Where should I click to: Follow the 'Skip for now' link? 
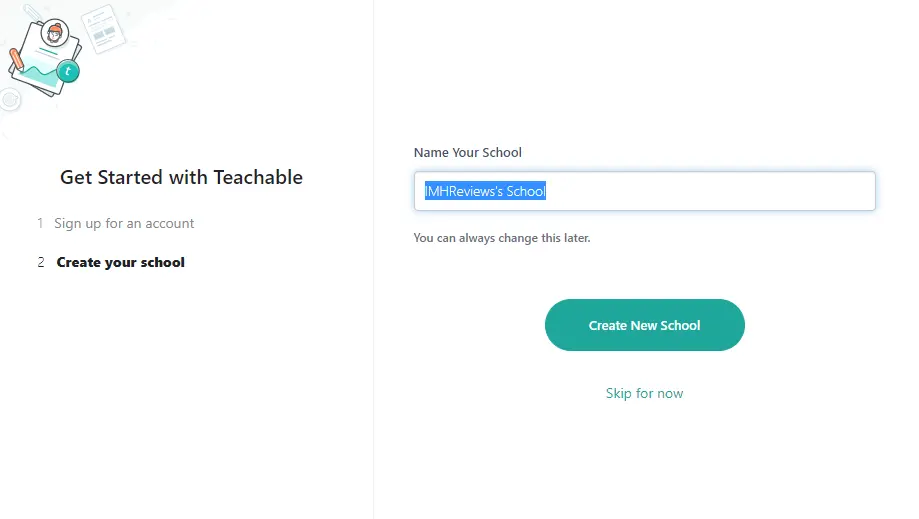pos(644,393)
